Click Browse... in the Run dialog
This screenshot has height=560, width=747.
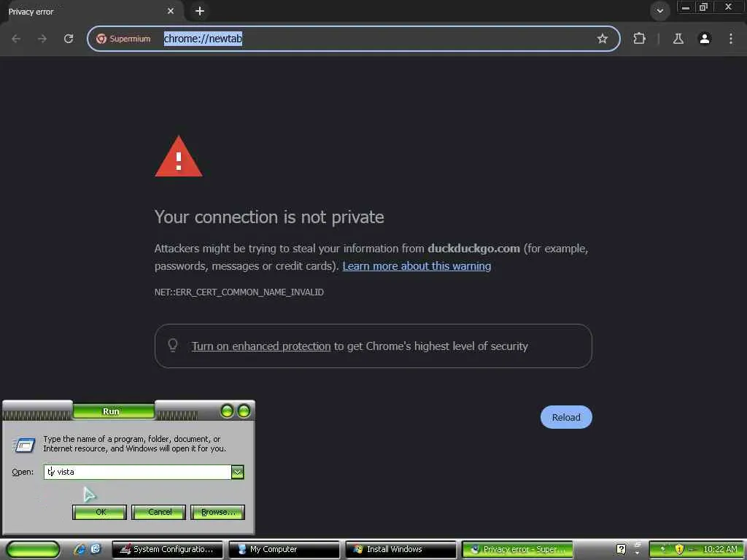[x=217, y=512]
